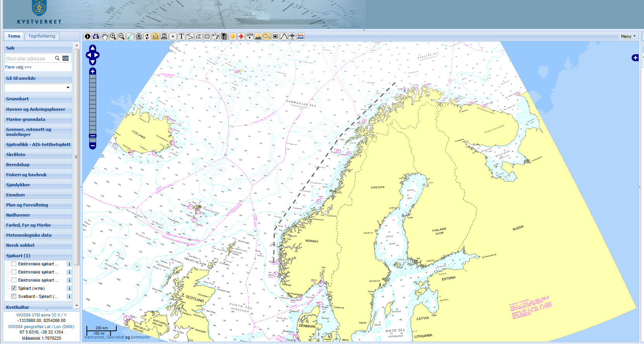This screenshot has height=344, width=644.
Task: Switch to the Tegnforklaring tab
Action: [42, 36]
